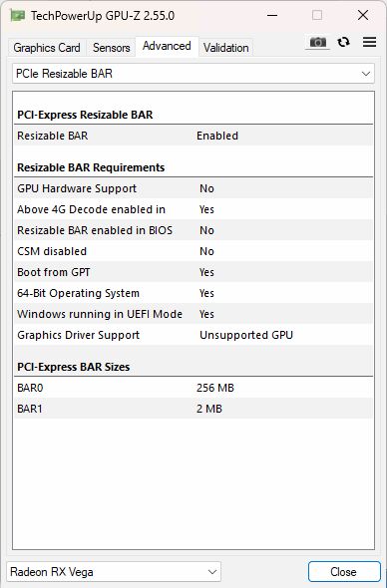
Task: Open the Radeon RX Vega GPU selector
Action: (114, 572)
